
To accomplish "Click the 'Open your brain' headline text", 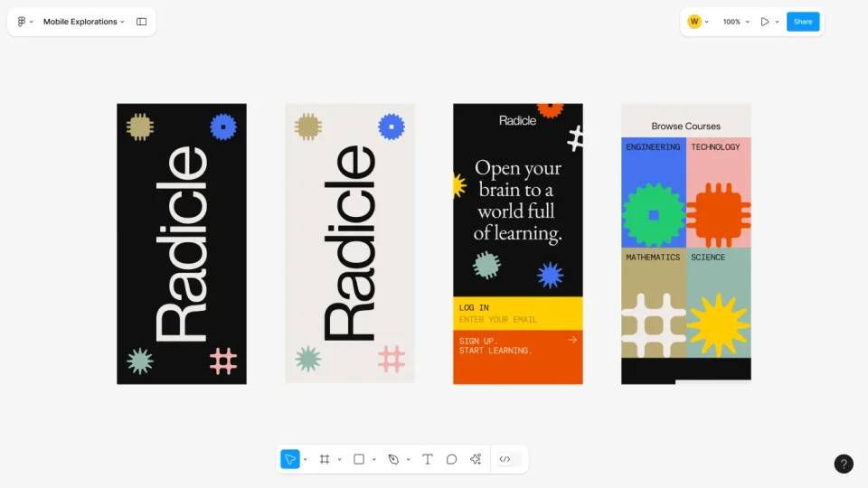I will [x=517, y=201].
